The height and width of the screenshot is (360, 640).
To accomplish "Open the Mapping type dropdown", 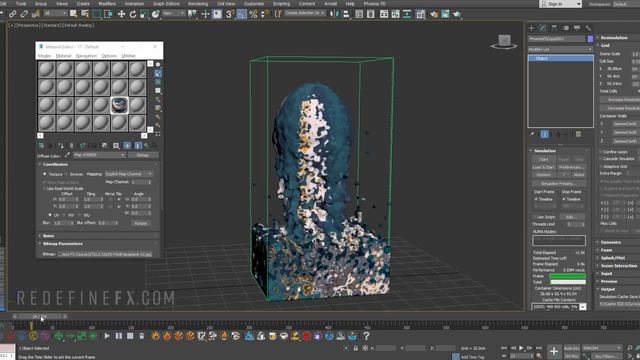I will tap(128, 174).
